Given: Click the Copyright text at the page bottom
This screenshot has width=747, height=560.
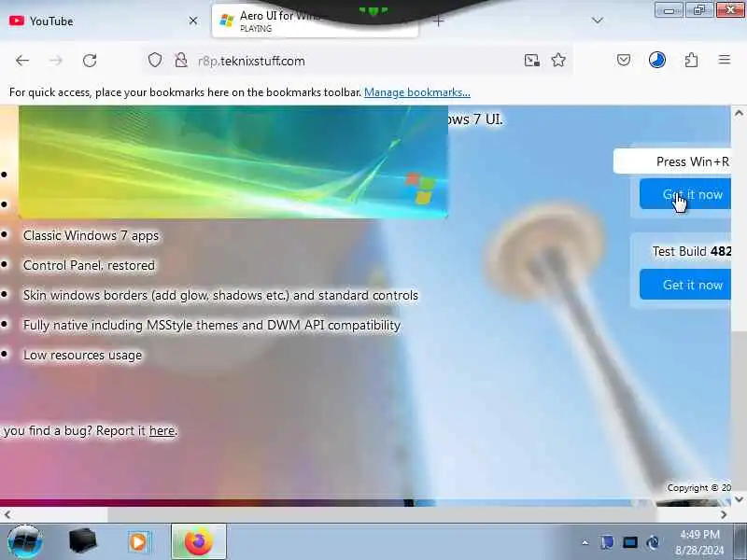Looking at the screenshot, I should point(698,487).
